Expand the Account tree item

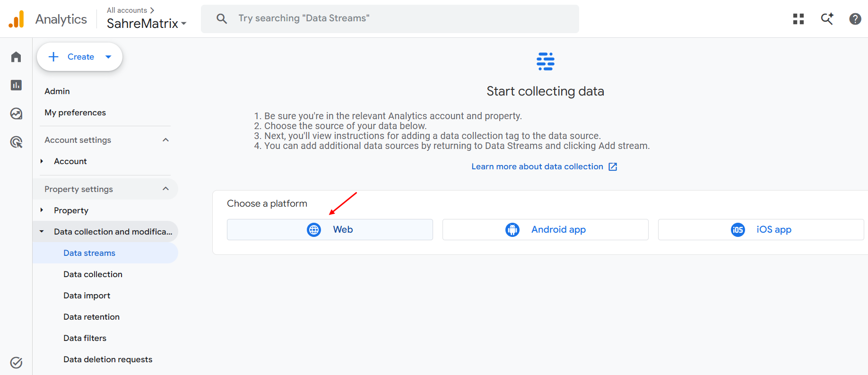click(x=42, y=161)
